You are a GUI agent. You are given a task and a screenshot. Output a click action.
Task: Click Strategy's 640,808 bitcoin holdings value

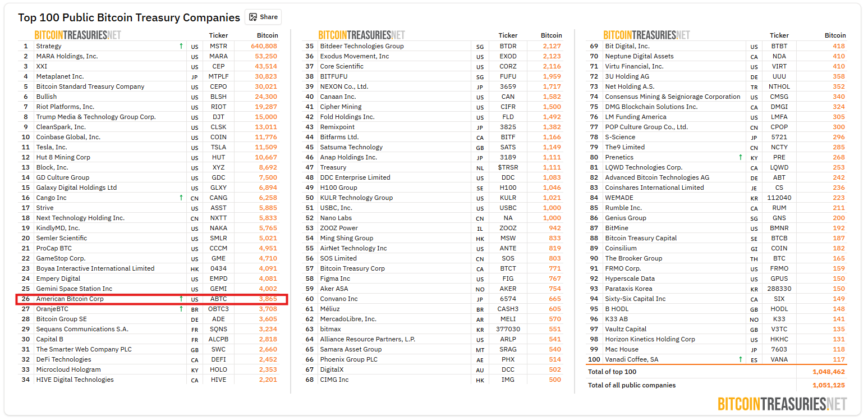264,46
